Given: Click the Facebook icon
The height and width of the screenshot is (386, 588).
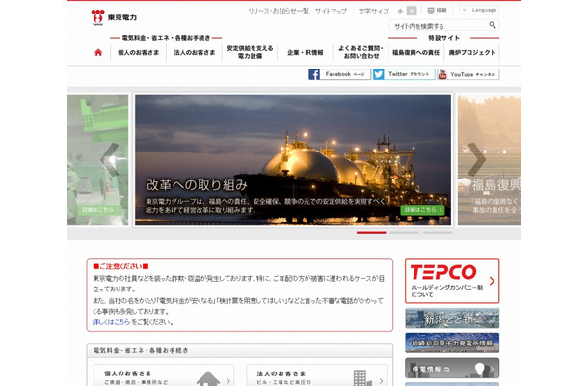Looking at the screenshot, I should click(314, 74).
